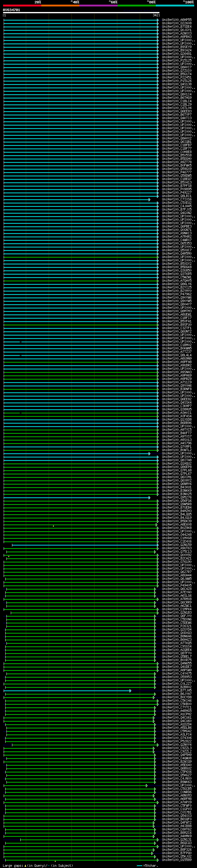Select hit label UniRef100_B2CAZ1
197x868 pixels.
point(177,558)
